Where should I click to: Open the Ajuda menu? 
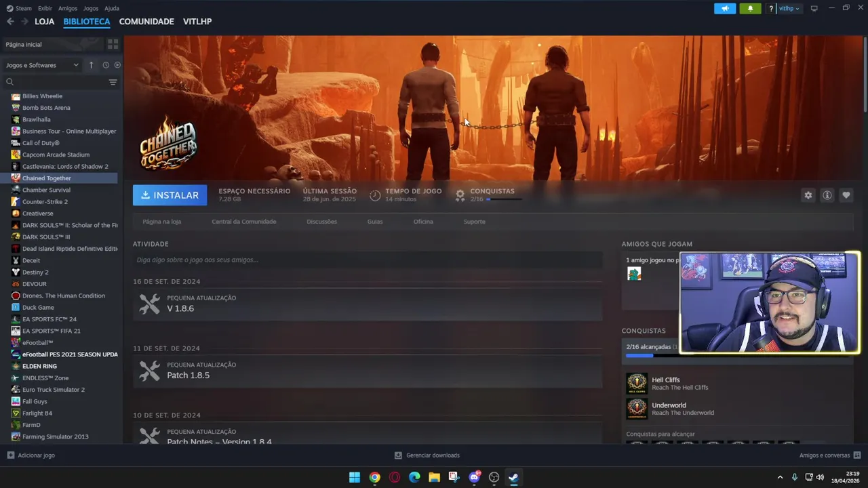112,8
